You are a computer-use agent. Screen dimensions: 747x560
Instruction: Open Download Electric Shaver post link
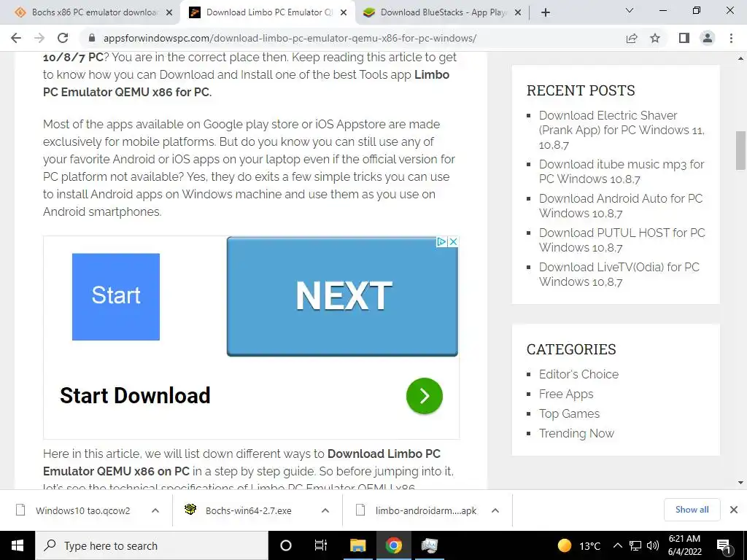coord(622,130)
